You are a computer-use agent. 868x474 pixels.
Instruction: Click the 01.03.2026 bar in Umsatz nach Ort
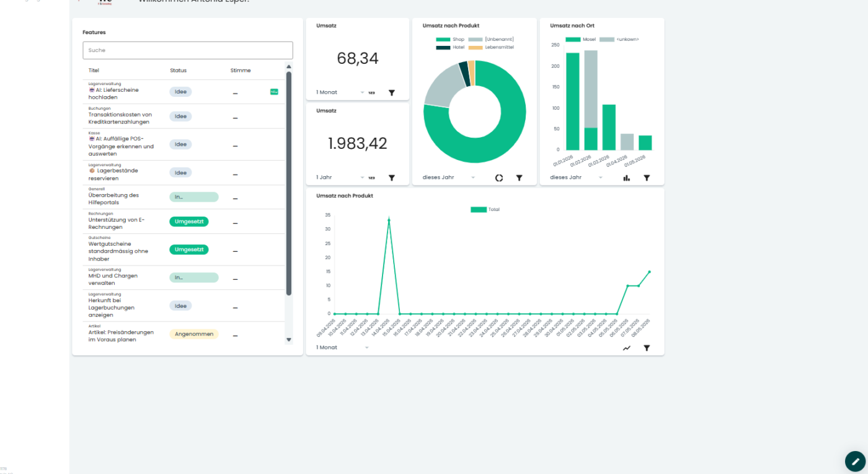click(609, 127)
